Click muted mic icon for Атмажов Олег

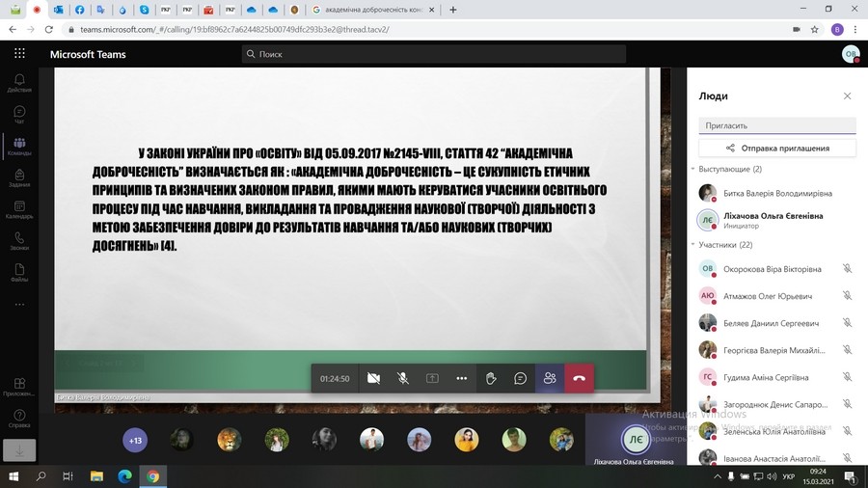[847, 295]
